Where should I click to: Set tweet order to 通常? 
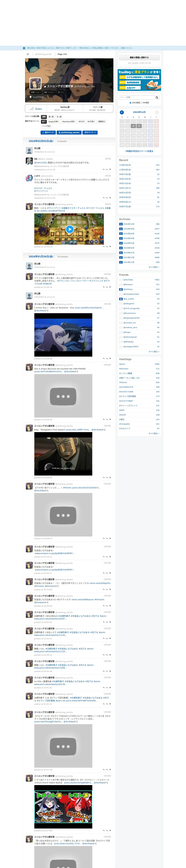click(44, 117)
